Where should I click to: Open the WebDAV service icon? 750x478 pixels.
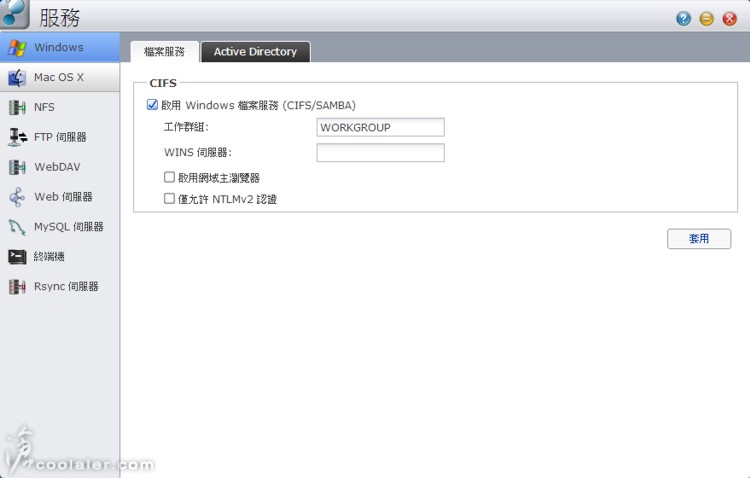click(17, 167)
